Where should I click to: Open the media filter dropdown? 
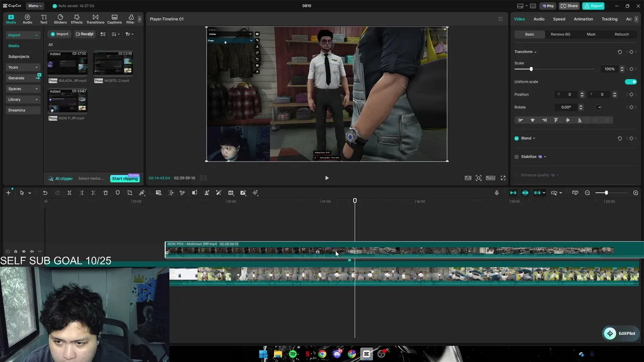click(x=129, y=34)
